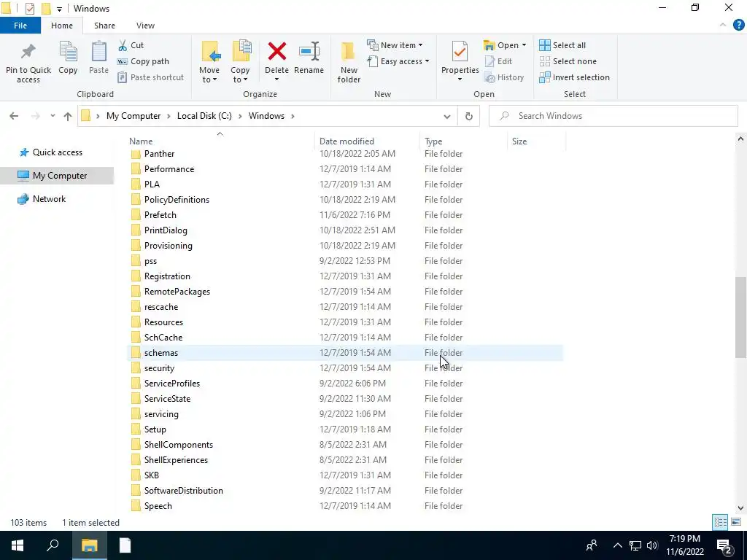Image resolution: width=747 pixels, height=560 pixels.
Task: Select Quick access in navigation pane
Action: (x=57, y=152)
